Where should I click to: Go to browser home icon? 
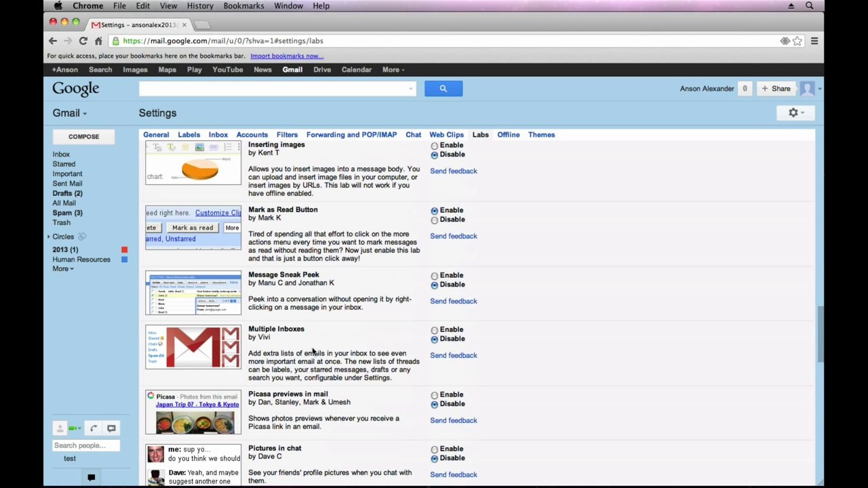click(x=98, y=41)
